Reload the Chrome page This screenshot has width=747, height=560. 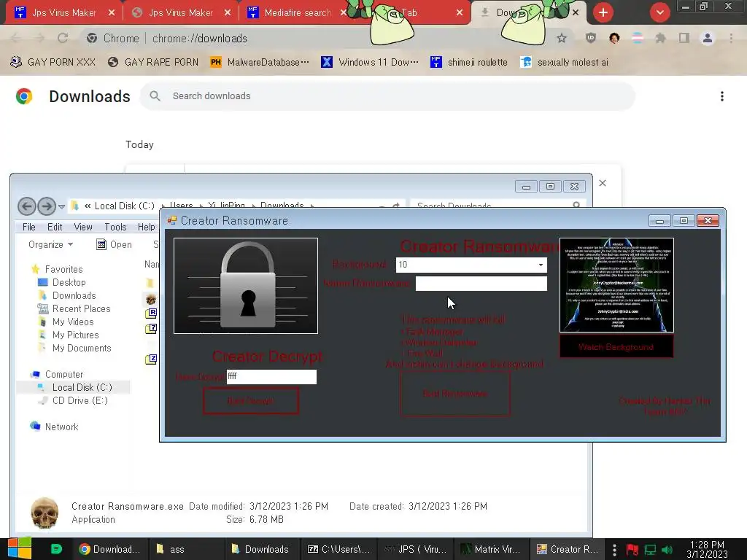pyautogui.click(x=63, y=38)
